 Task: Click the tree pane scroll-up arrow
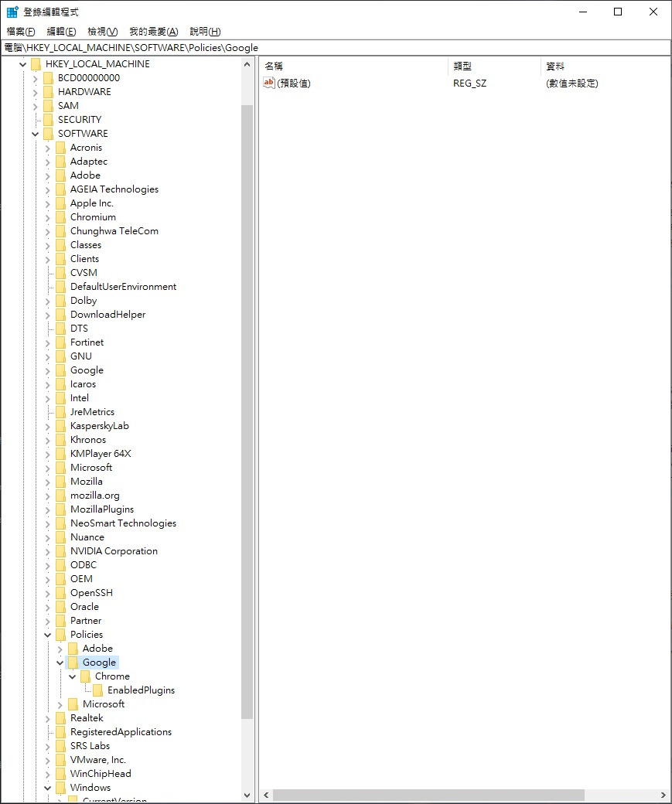pyautogui.click(x=247, y=65)
